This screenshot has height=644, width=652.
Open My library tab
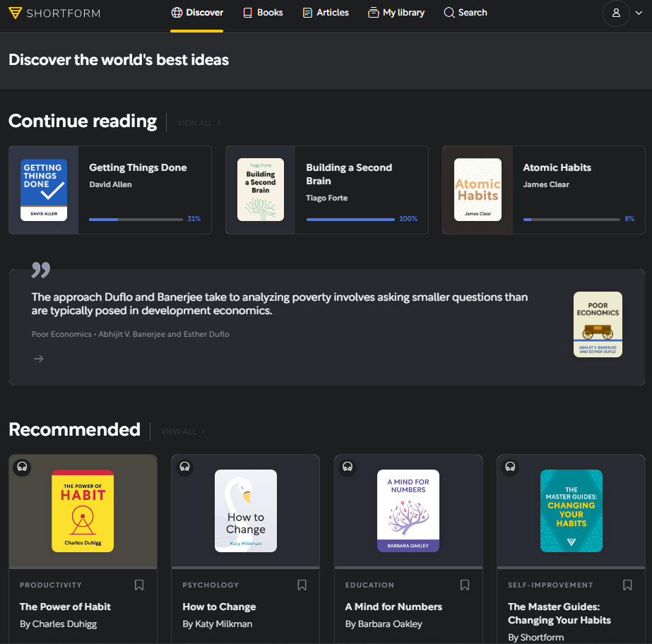tap(396, 13)
